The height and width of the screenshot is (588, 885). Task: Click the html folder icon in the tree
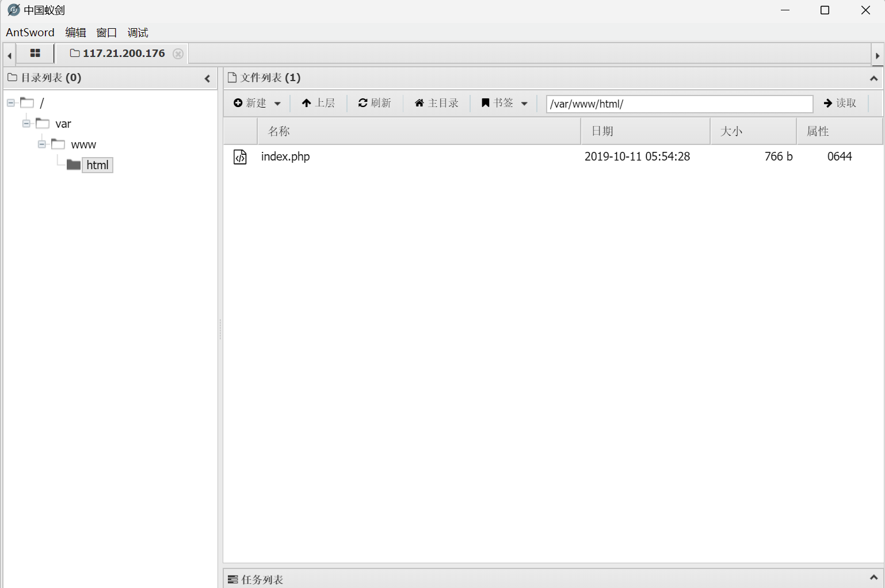(73, 165)
